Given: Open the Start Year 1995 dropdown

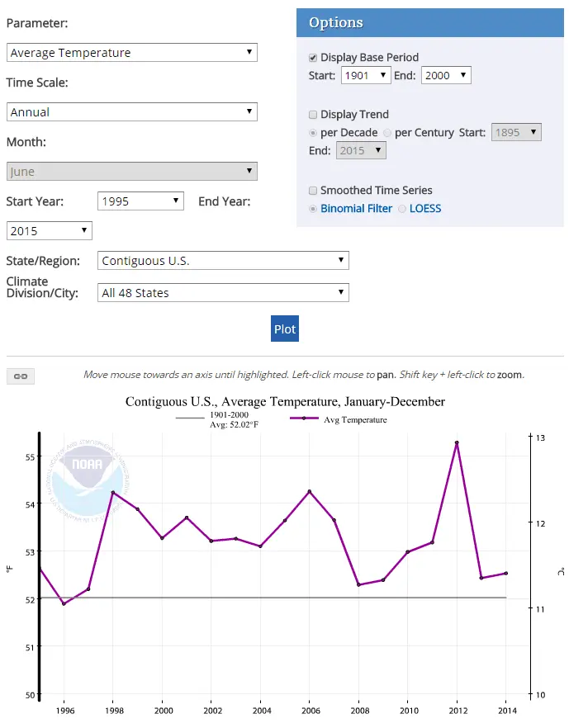Looking at the screenshot, I should 140,201.
